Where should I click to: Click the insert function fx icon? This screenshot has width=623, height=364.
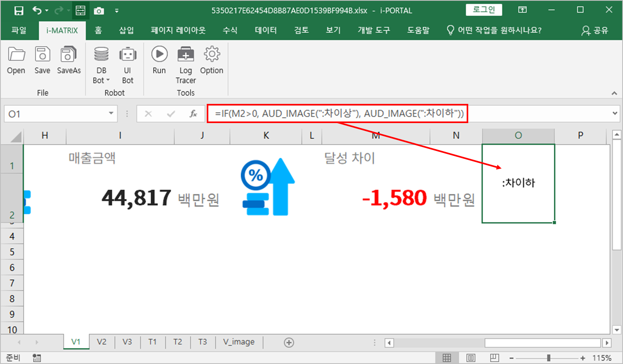click(x=194, y=114)
